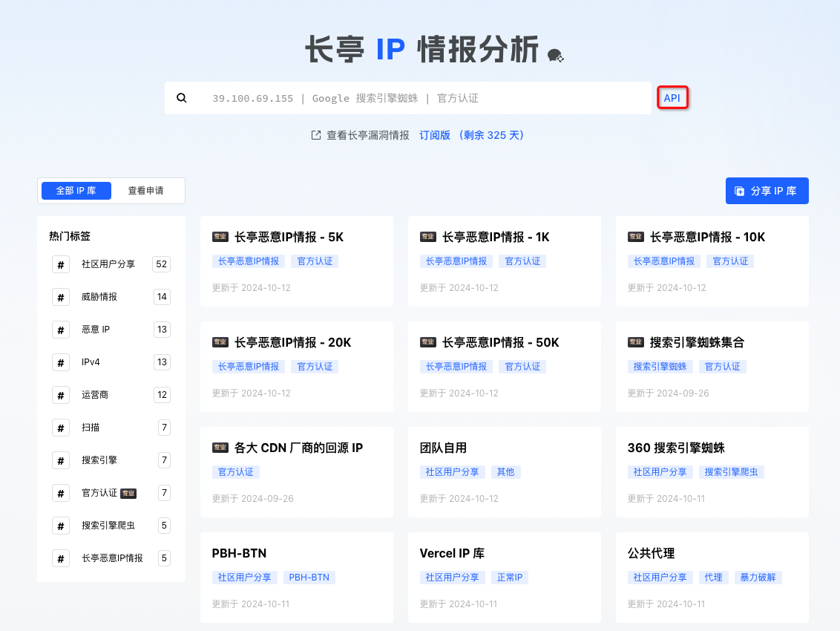The width and height of the screenshot is (840, 631).
Task: Switch to the 全部 IP 库 tab
Action: coord(76,191)
